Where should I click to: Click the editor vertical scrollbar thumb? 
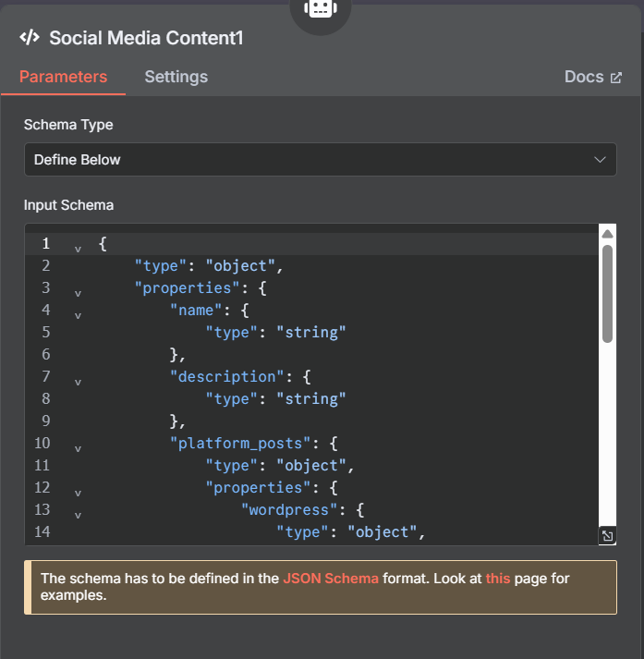607,294
